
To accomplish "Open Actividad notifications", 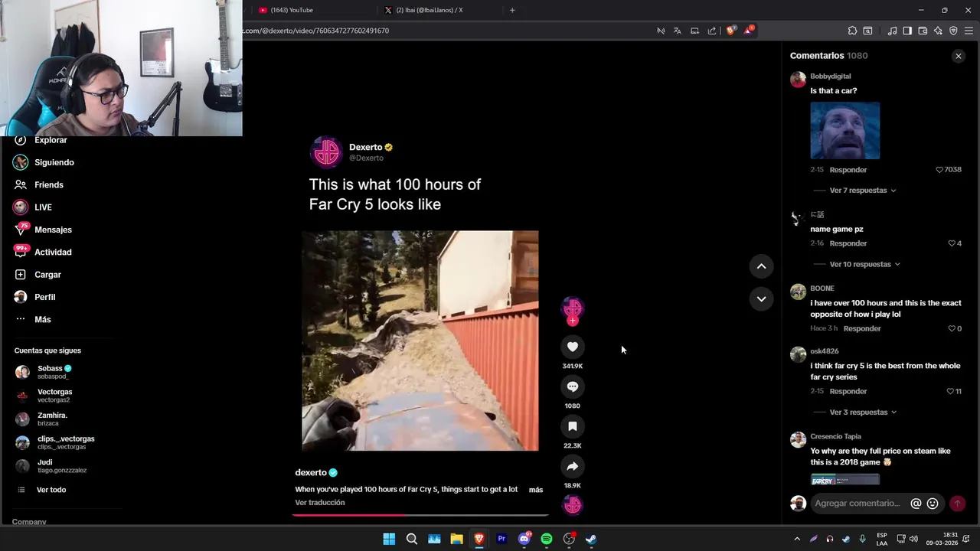I will [x=44, y=252].
